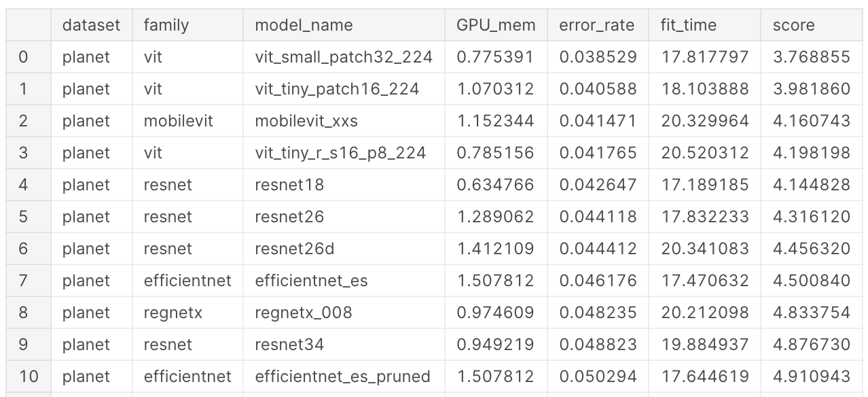Screen dimensions: 868x397
Task: Click the fit_time value 17.832233
Action: 705,217
